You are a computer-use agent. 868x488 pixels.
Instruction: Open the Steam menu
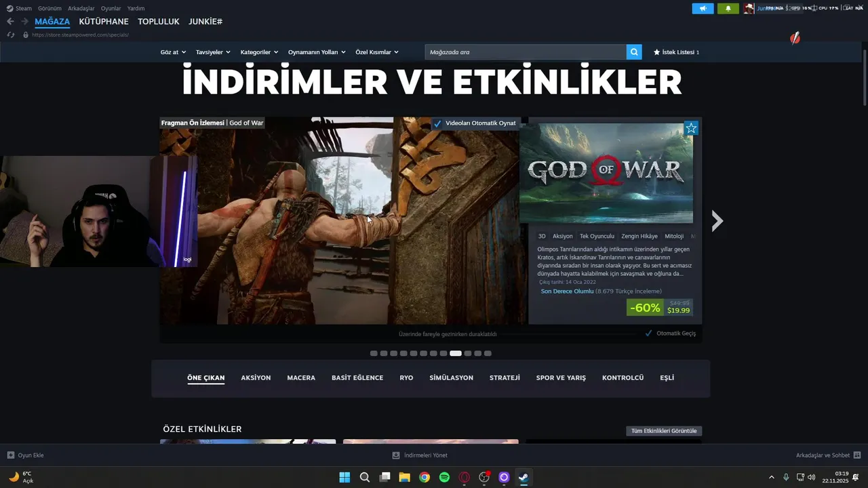(x=19, y=8)
